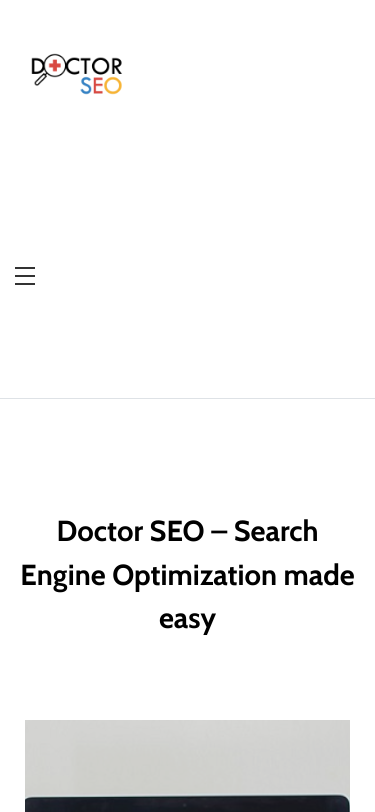Click the black DOCTOR text in logo

pos(77,66)
